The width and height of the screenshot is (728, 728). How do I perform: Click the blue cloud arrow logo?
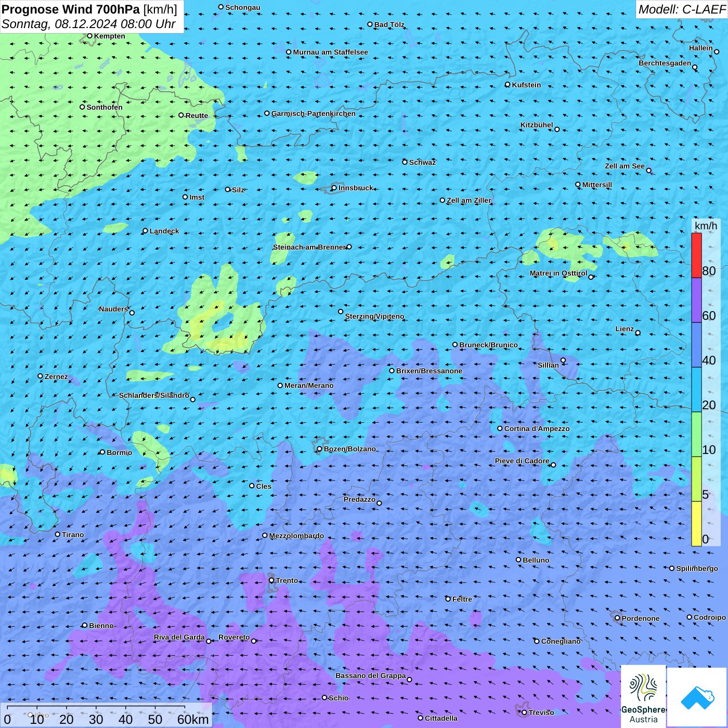[x=697, y=697]
